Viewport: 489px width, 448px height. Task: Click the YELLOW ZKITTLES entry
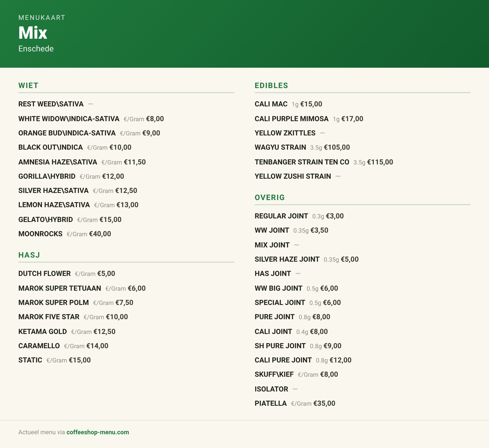[x=285, y=133]
